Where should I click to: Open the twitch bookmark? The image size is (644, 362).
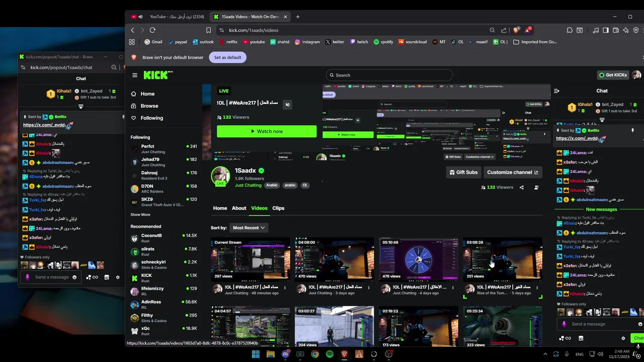click(359, 42)
